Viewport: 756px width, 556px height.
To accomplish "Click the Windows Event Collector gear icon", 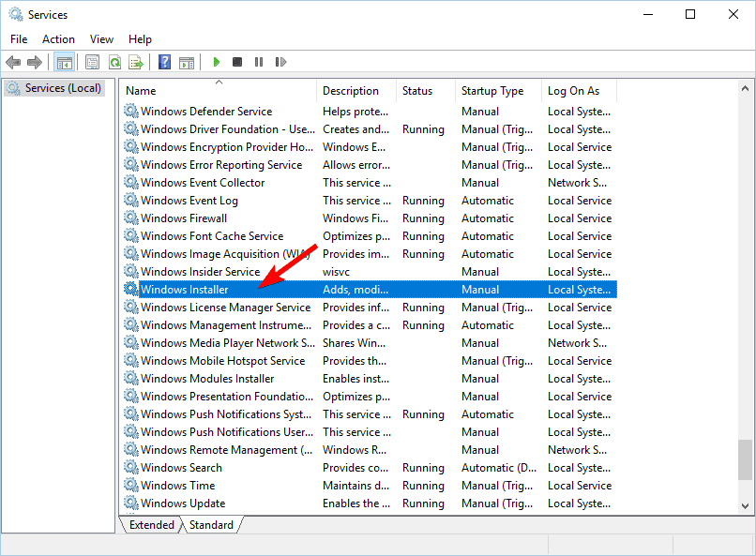I will point(130,182).
